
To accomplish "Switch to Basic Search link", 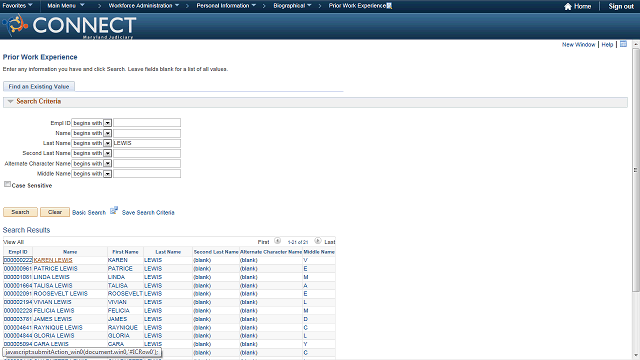I will click(89, 213).
